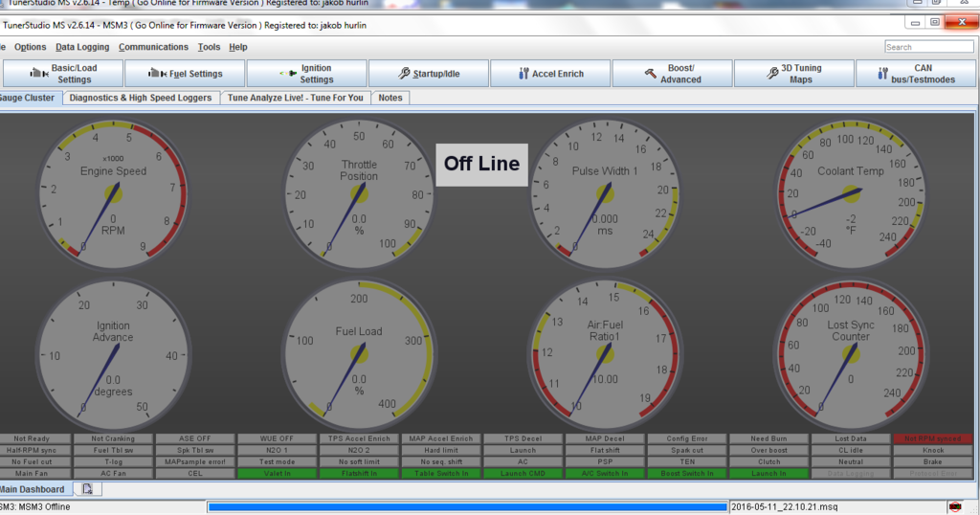The image size is (980, 515).
Task: Open the Data Logging menu
Action: 82,47
